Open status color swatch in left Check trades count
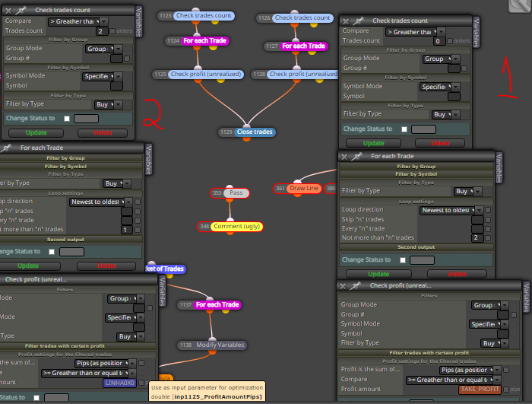The image size is (532, 404). [x=86, y=119]
